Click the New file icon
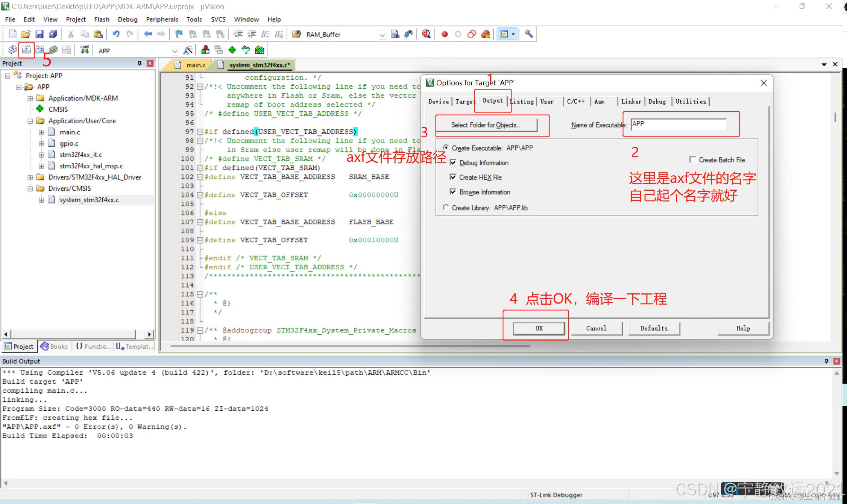This screenshot has width=847, height=504. point(12,34)
